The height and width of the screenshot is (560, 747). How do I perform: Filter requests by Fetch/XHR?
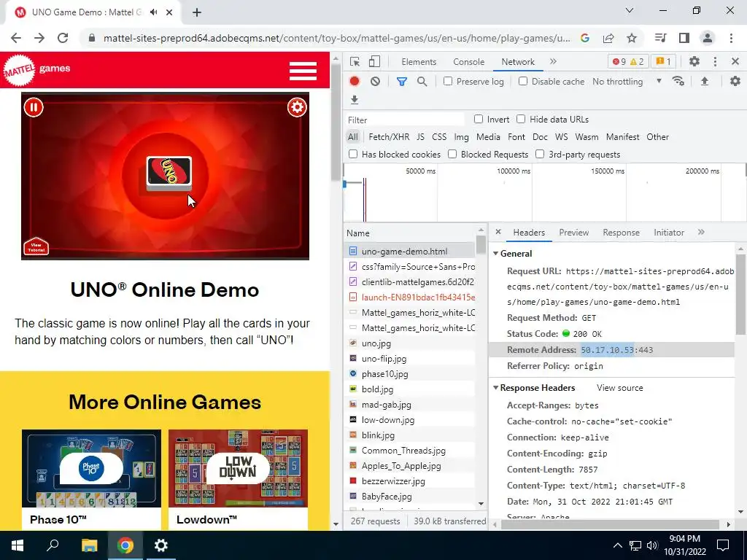389,137
